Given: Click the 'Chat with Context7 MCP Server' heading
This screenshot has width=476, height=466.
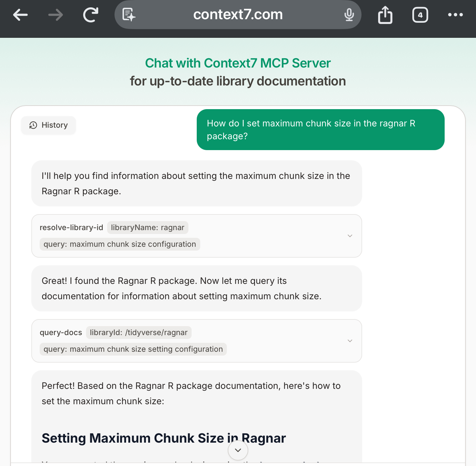Looking at the screenshot, I should pos(238,63).
